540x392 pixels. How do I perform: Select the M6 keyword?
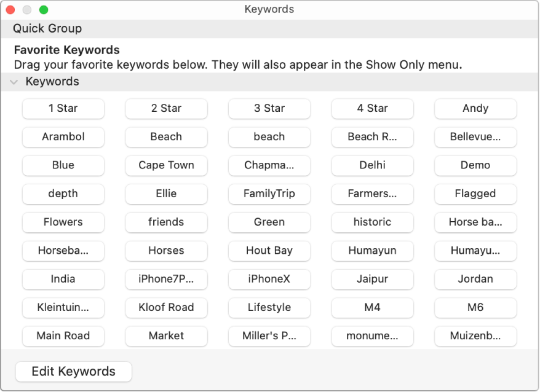click(x=475, y=308)
